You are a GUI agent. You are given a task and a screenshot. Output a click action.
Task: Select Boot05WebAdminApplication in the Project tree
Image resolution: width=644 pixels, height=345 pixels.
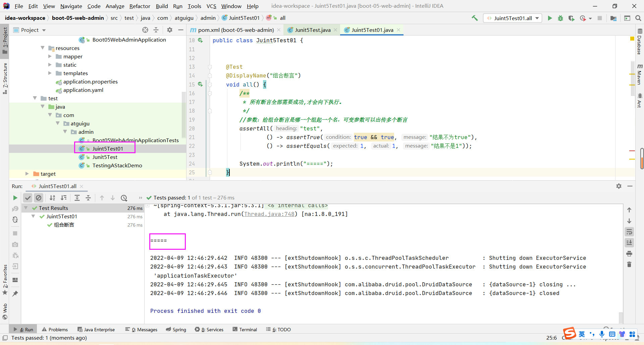click(129, 40)
